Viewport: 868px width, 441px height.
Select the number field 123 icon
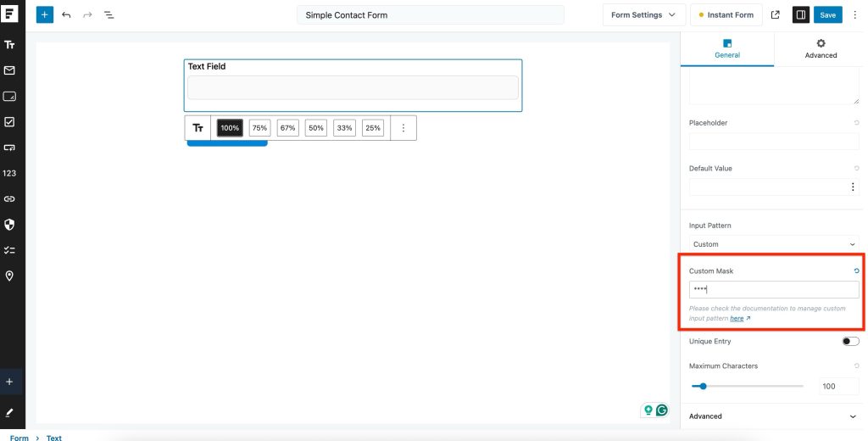pos(9,173)
